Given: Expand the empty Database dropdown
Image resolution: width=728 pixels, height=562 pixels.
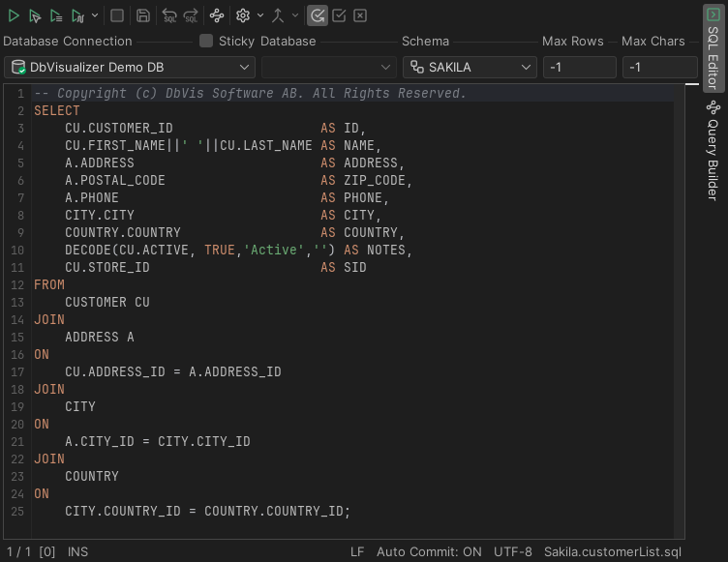Looking at the screenshot, I should (x=328, y=67).
